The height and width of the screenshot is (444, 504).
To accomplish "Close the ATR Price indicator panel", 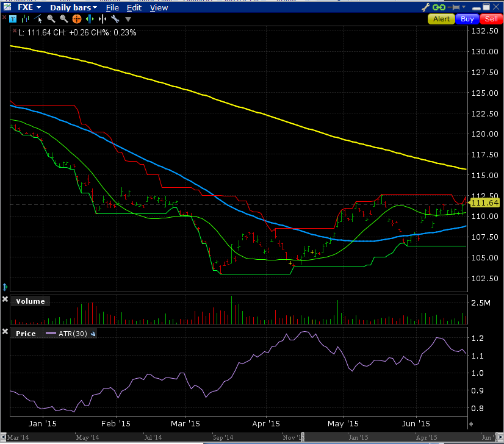I will (x=5, y=332).
